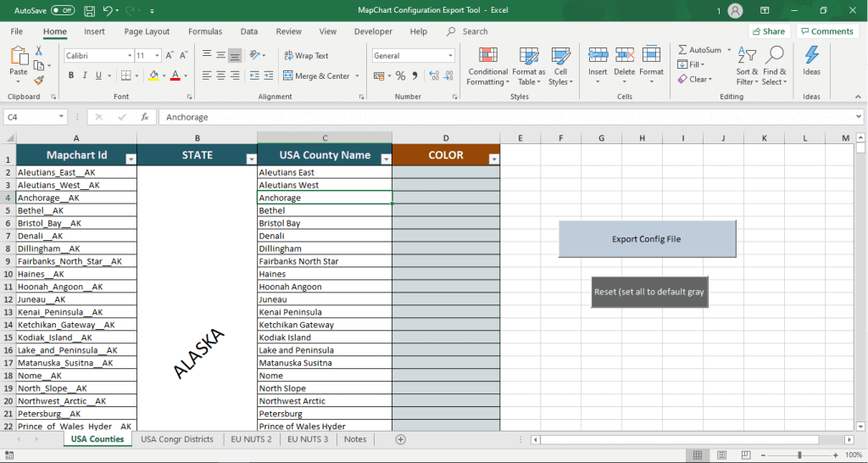Viewport: 868px width, 463px height.
Task: Toggle Bold formatting
Action: tap(71, 75)
